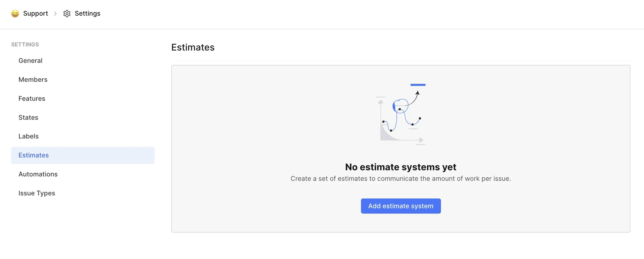This screenshot has width=644, height=259.
Task: Click the Settings breadcrumb label
Action: coord(87,13)
